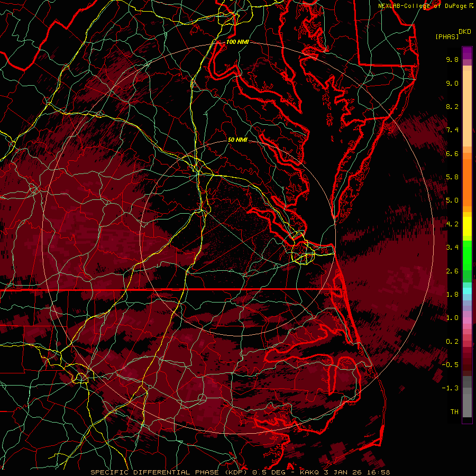The height and width of the screenshot is (476, 476).
Task: Pick the yellow segment of the color bar
Action: (x=467, y=226)
